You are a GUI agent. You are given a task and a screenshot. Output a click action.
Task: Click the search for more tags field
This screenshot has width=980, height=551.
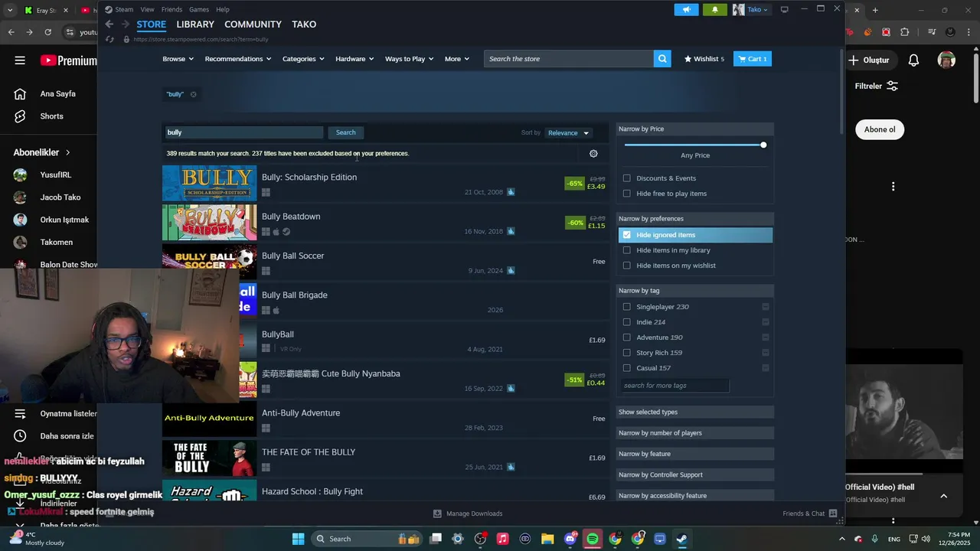(675, 386)
